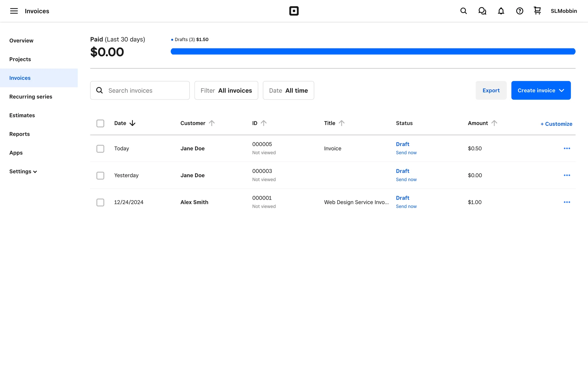This screenshot has height=368, width=588.
Task: Open the Filter All invoices dropdown
Action: [x=226, y=90]
